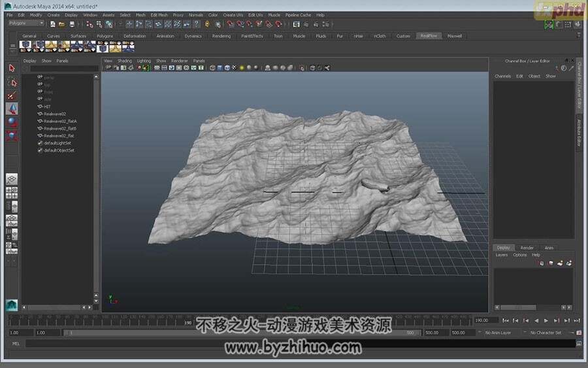Screen dimensions: 588x368
Task: Click the New Scene icon
Action: (x=52, y=24)
